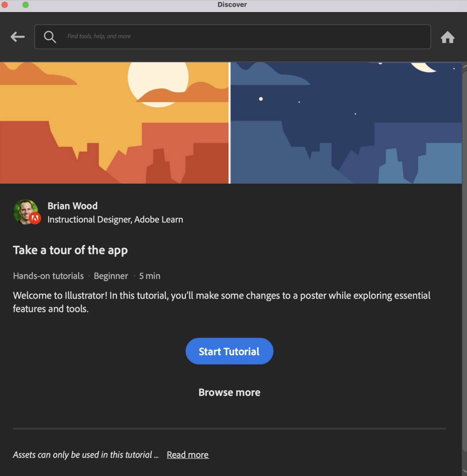Click the 'Hands-on tutorials' label
Viewport: 467px width, 476px height.
[48, 276]
